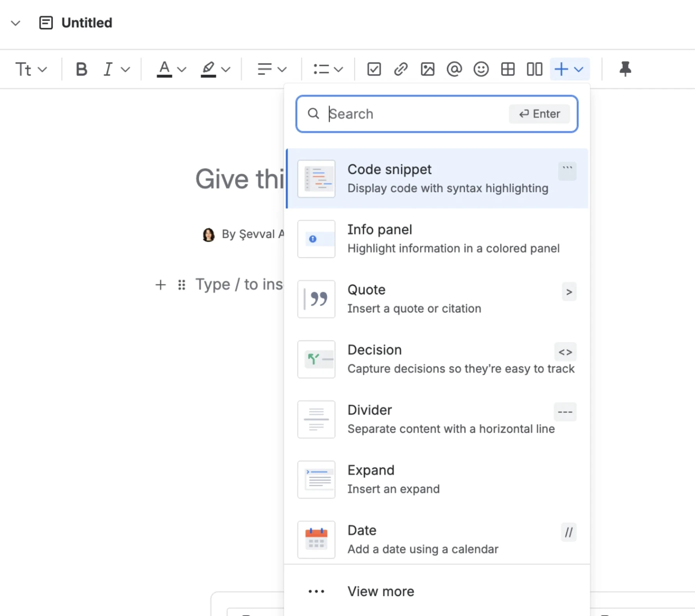Insert a table from the toolbar

tap(508, 69)
